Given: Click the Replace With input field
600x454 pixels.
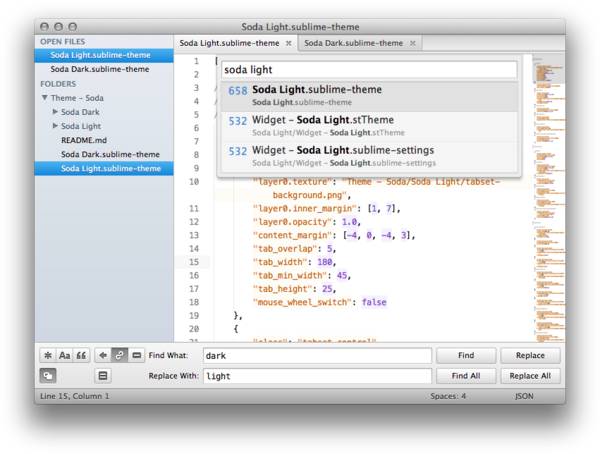Looking at the screenshot, I should tap(317, 376).
